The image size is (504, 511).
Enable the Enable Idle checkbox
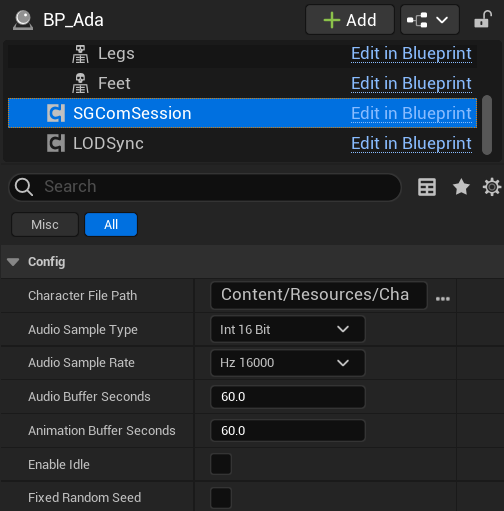pyautogui.click(x=221, y=464)
